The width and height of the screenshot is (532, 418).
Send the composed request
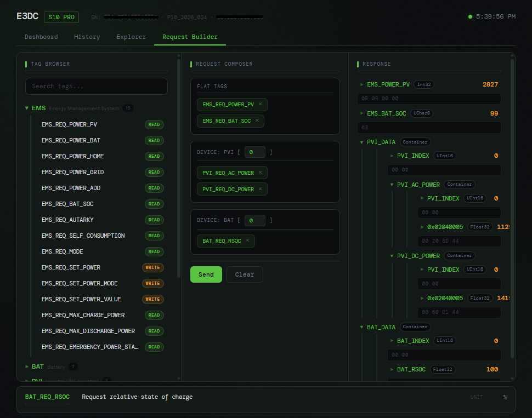tap(206, 274)
